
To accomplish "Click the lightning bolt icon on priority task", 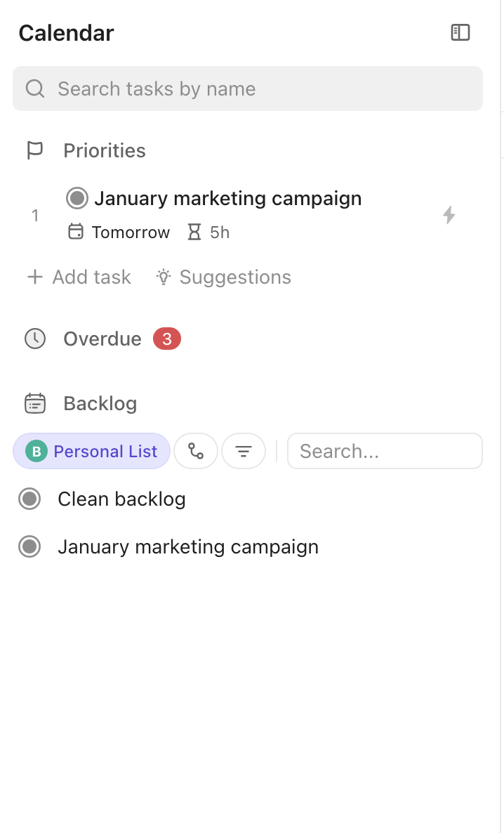I will 449,215.
